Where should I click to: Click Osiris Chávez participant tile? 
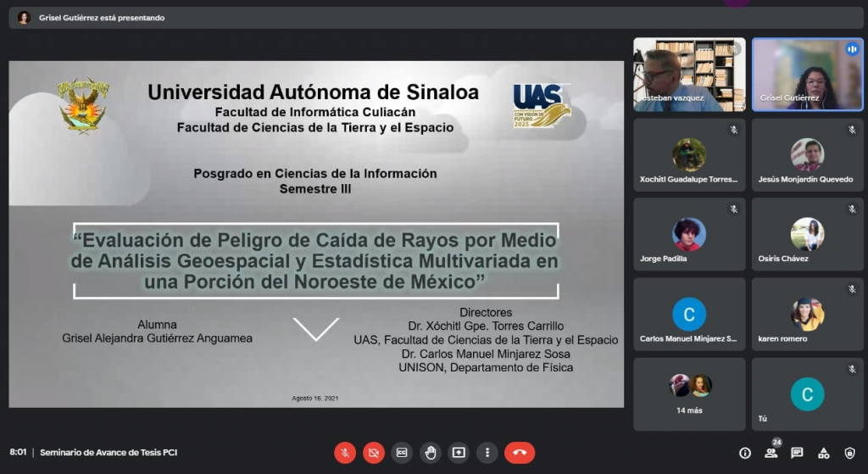[808, 234]
